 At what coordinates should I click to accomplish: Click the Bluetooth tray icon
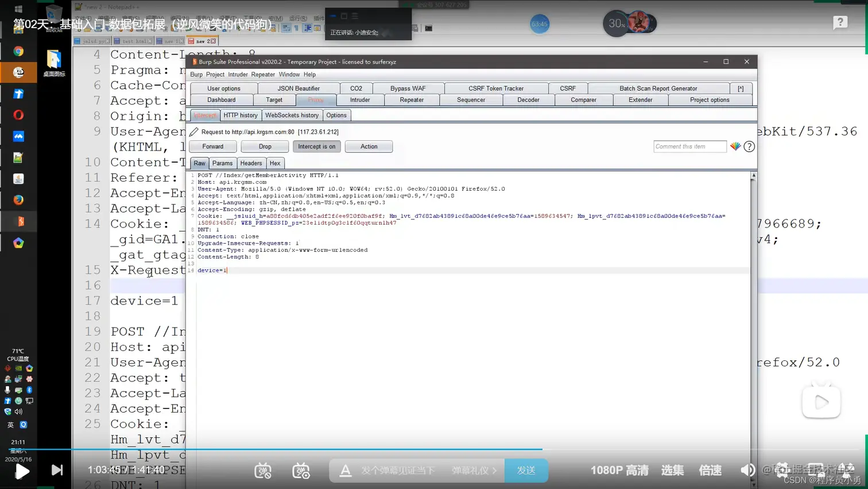(29, 390)
